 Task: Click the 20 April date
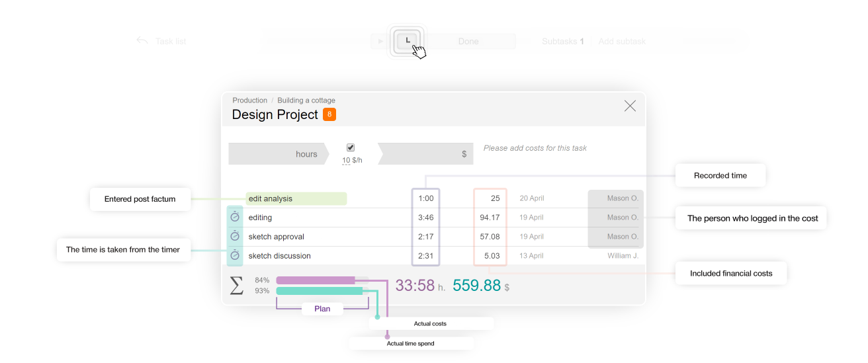(x=532, y=198)
